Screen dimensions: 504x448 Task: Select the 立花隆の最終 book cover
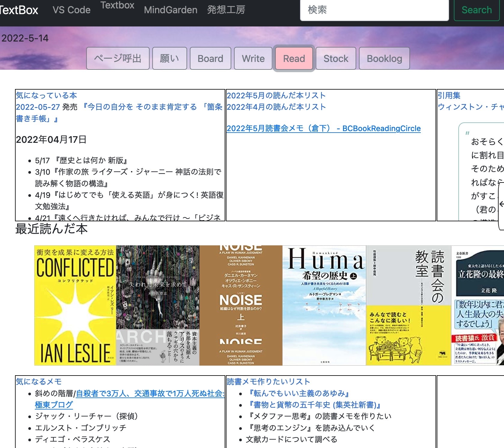478,305
